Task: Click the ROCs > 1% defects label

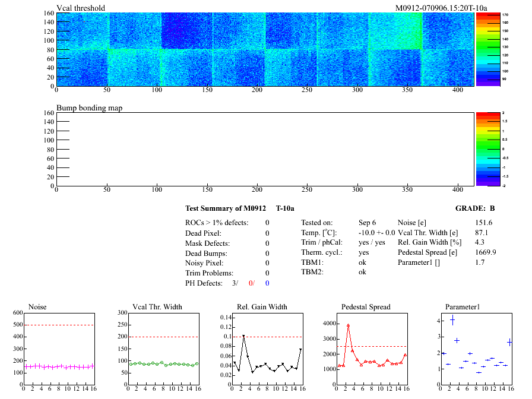Action: pyautogui.click(x=217, y=223)
